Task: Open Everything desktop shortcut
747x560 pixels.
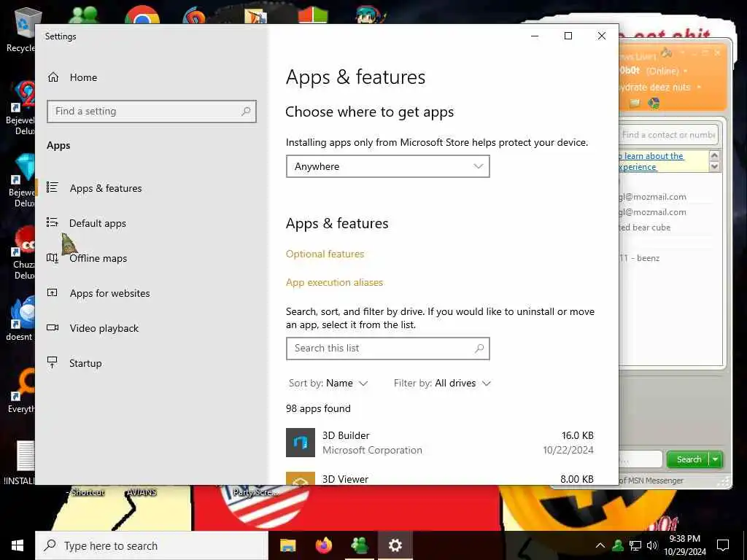Action: (21, 391)
